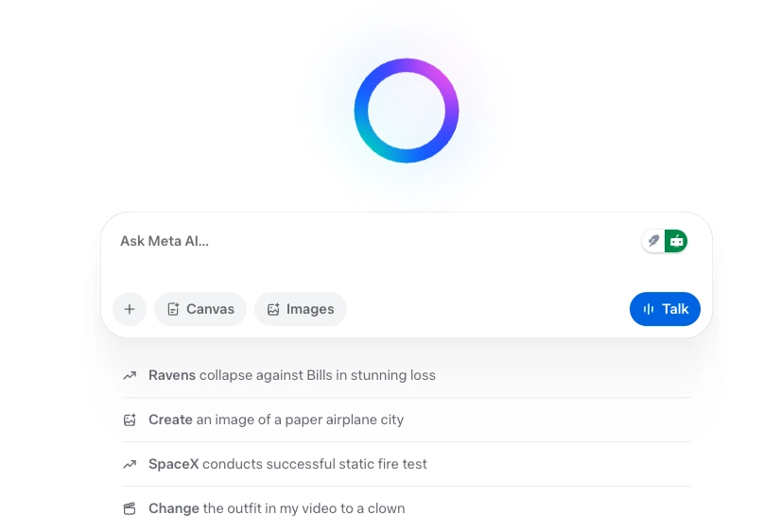This screenshot has width=781, height=532.
Task: Open the Ravens collapse against Bills suggestion
Action: (407, 375)
